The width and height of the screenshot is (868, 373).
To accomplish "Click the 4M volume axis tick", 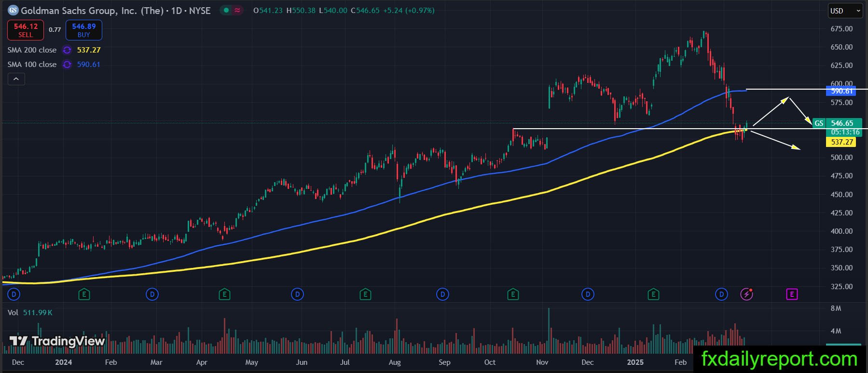I will click(836, 331).
